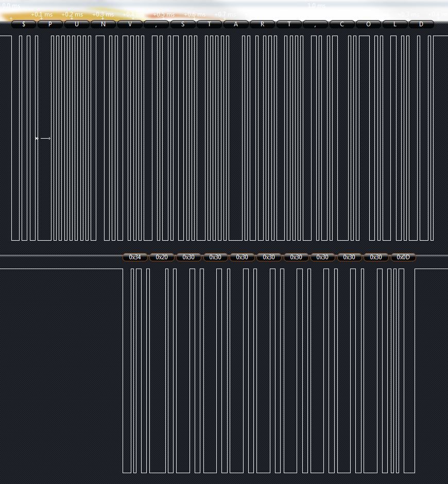Select the decoded 'R' byte bubble

(x=263, y=24)
